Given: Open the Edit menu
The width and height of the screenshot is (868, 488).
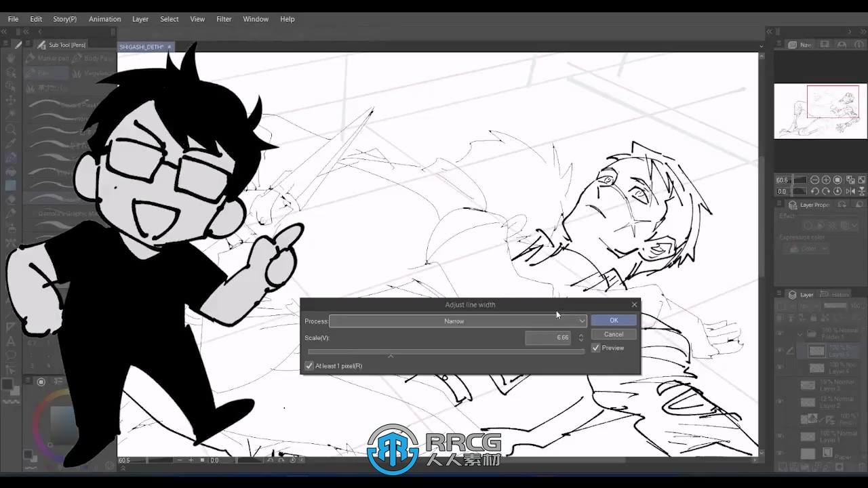Looking at the screenshot, I should click(x=36, y=19).
